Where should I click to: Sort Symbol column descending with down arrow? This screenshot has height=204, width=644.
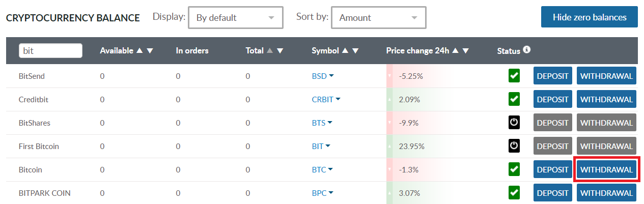(x=355, y=51)
